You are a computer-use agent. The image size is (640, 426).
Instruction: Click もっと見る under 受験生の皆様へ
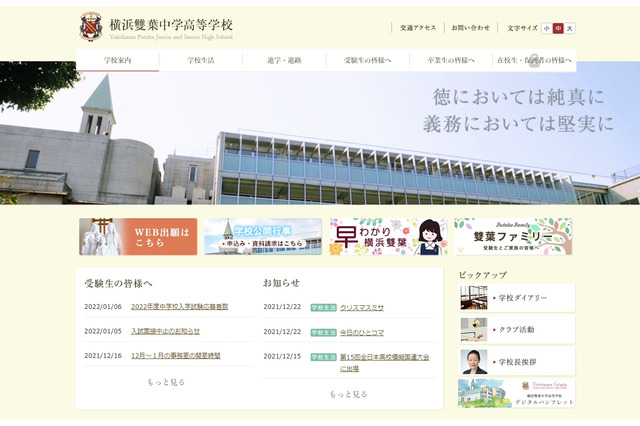click(x=166, y=382)
